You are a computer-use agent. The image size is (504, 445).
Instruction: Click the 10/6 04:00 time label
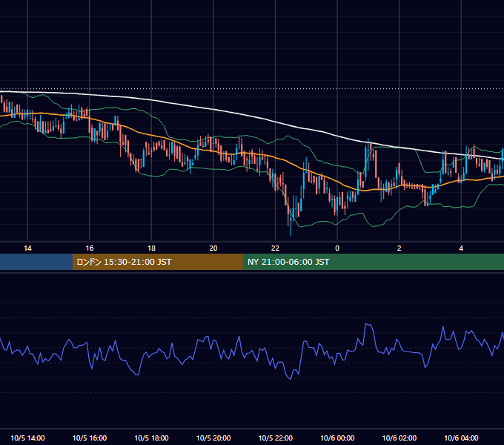(461, 438)
